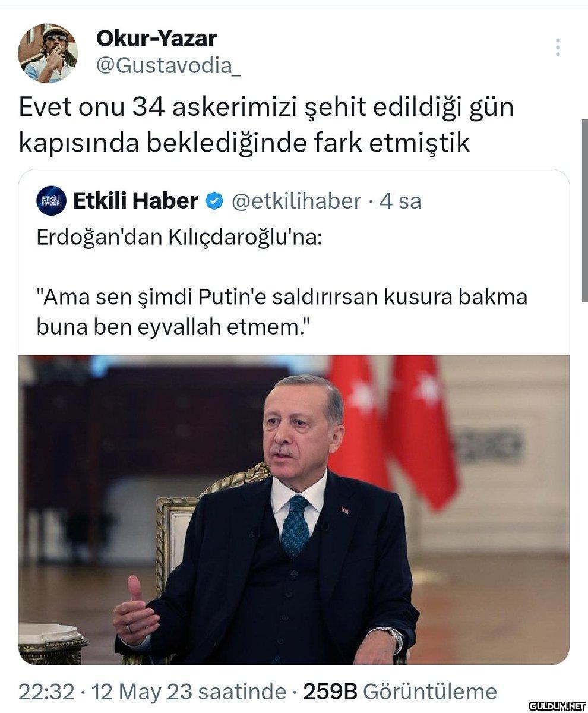Open the quoted tweet's photo
Viewport: 588px width, 713px height.
tap(294, 510)
